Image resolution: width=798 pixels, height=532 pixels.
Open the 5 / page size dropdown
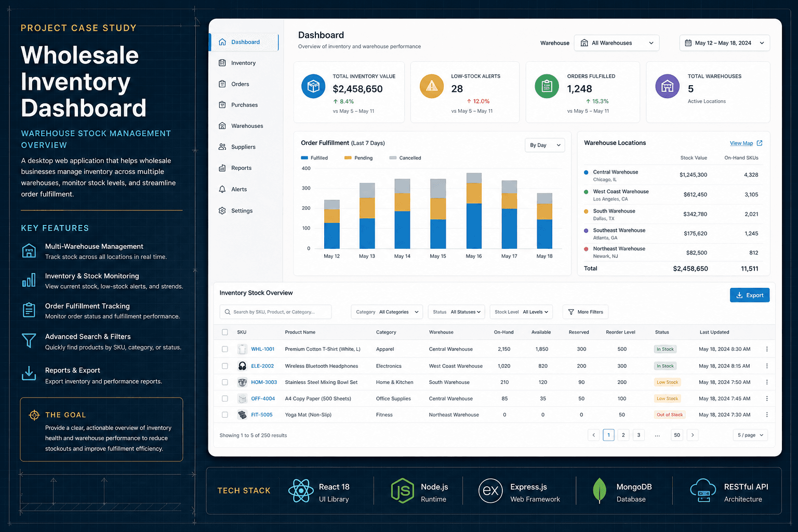tap(750, 435)
